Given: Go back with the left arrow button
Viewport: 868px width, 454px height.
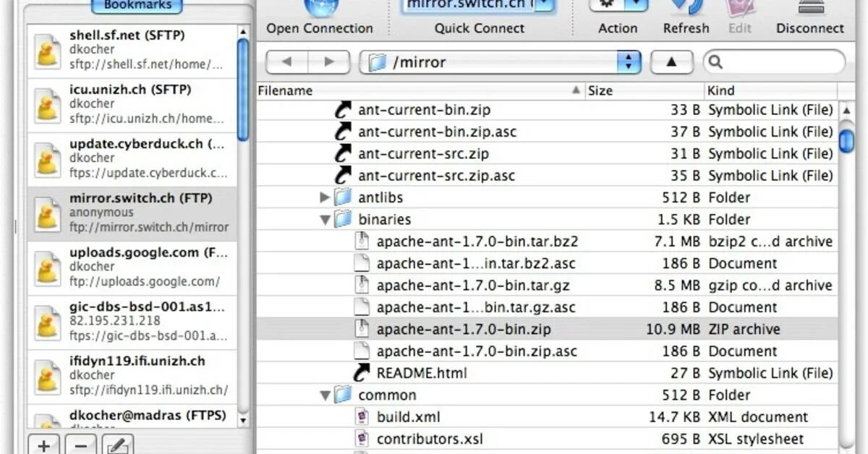Looking at the screenshot, I should pos(286,62).
